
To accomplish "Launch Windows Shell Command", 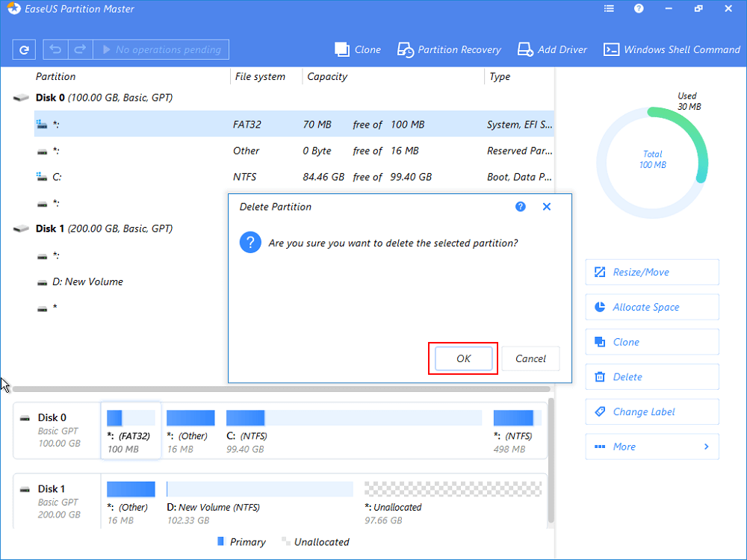I will (672, 50).
